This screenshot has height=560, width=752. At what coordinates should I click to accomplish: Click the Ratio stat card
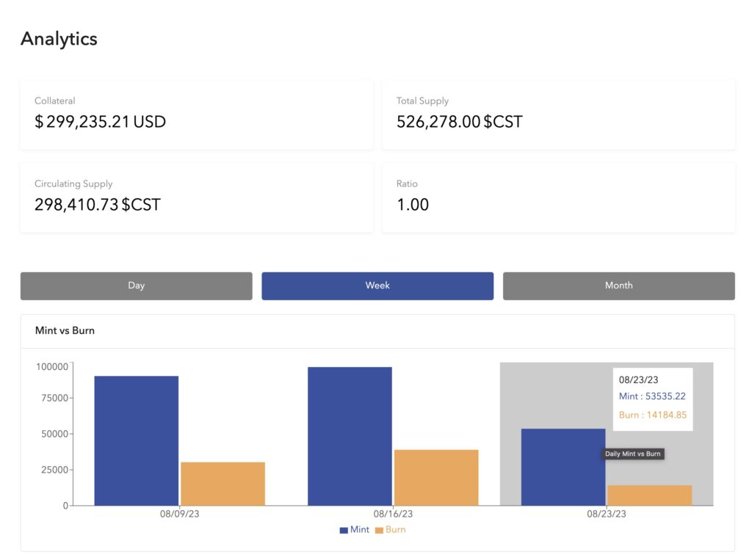point(558,197)
